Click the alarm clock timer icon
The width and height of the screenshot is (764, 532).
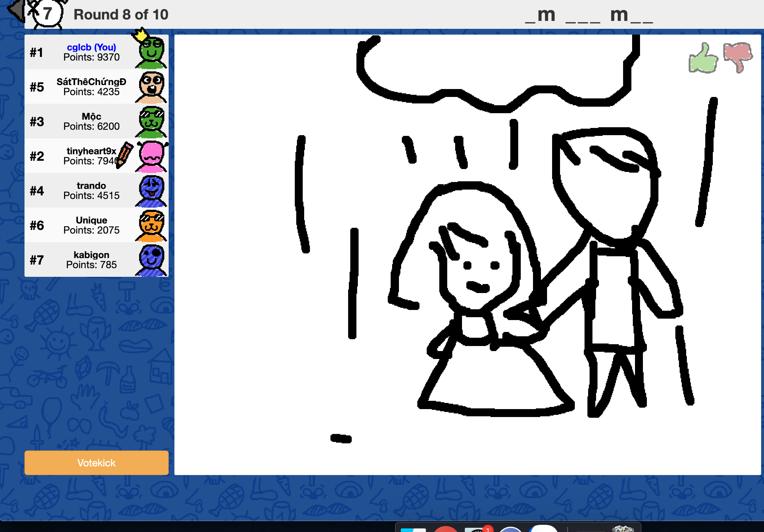[x=47, y=14]
